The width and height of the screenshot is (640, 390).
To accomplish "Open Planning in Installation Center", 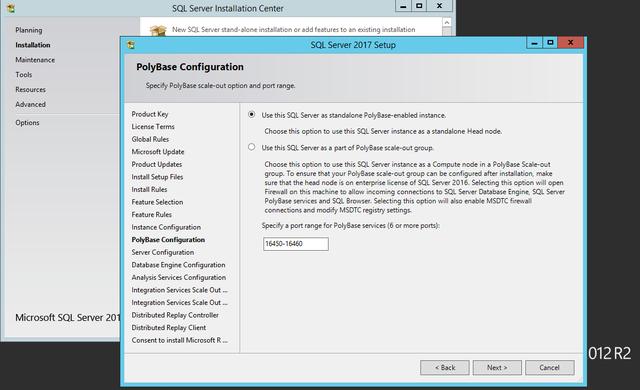I will [29, 30].
